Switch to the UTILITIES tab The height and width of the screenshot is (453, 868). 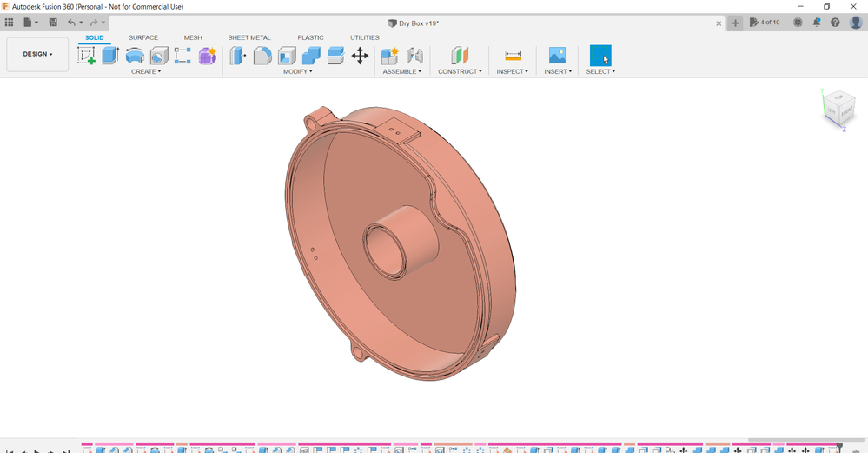[x=364, y=37]
